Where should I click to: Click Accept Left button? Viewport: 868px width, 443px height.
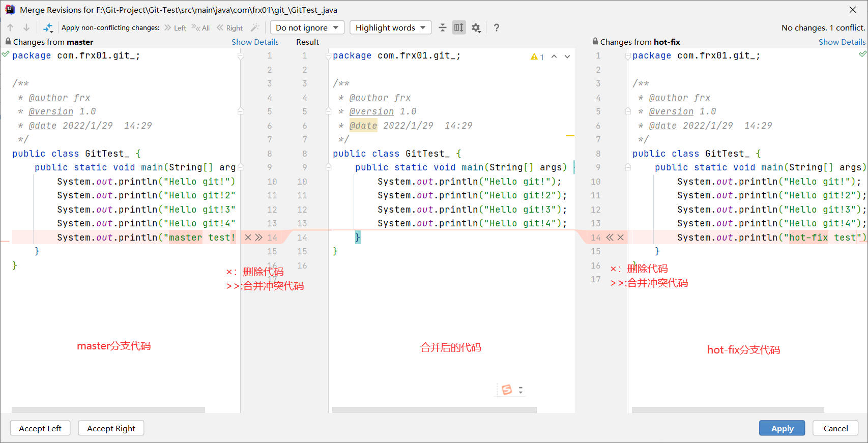[x=40, y=428]
